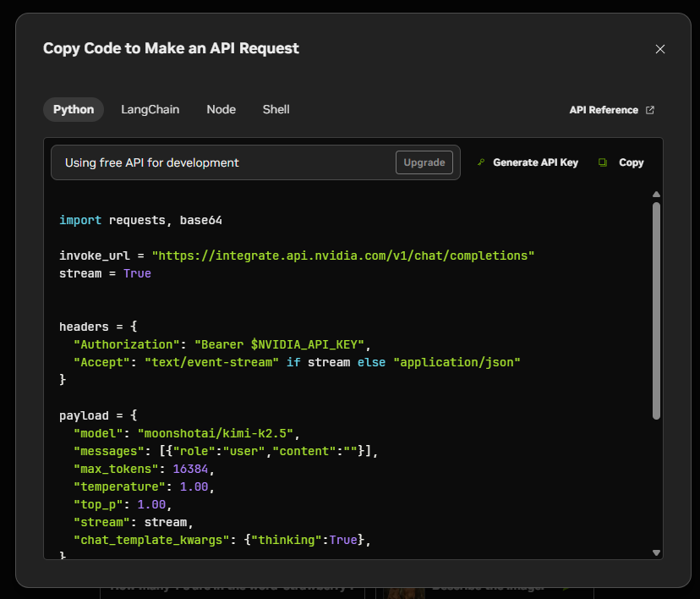Screen dimensions: 700x599
Task: Click the 'Copy Code to Make an API Request' title
Action: point(171,48)
